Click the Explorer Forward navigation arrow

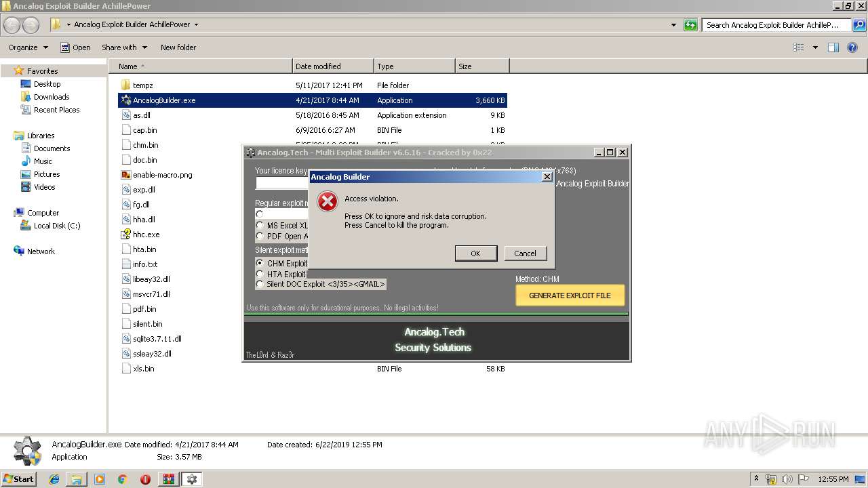(31, 25)
